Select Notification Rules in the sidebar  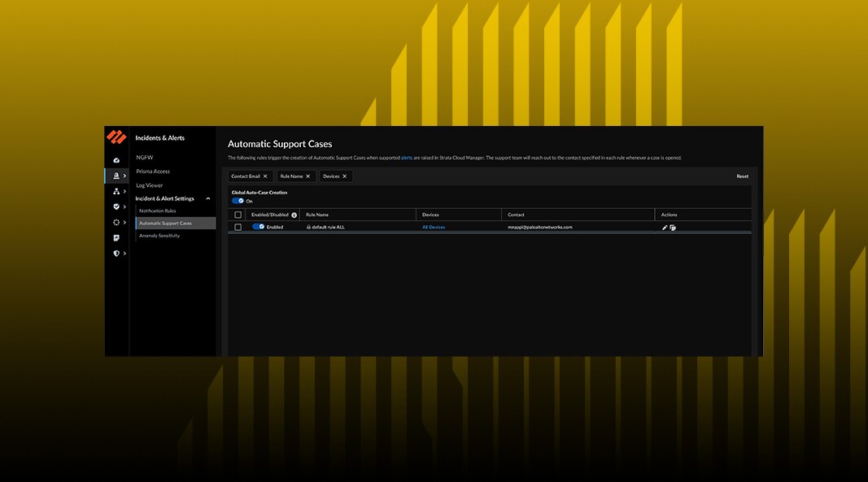tap(157, 211)
